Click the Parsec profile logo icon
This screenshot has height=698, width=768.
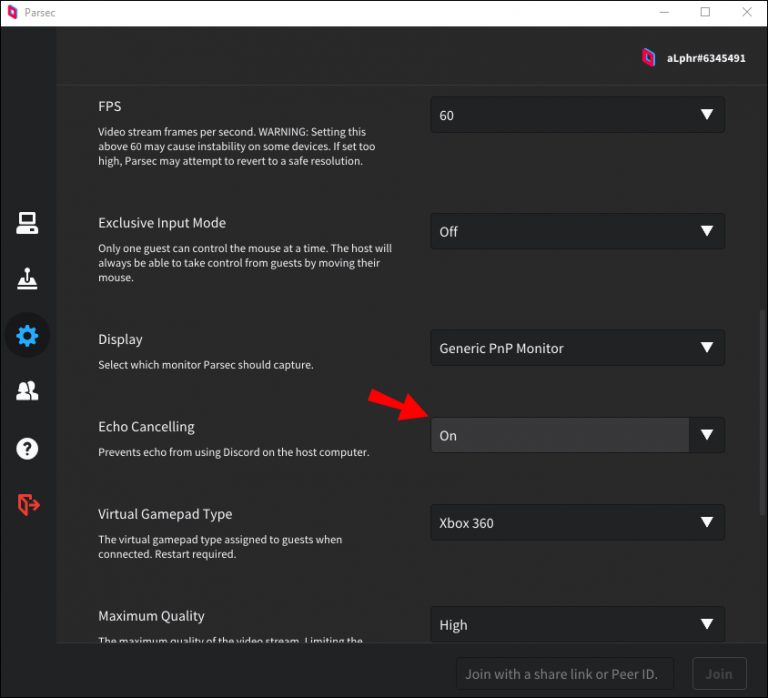tap(648, 58)
